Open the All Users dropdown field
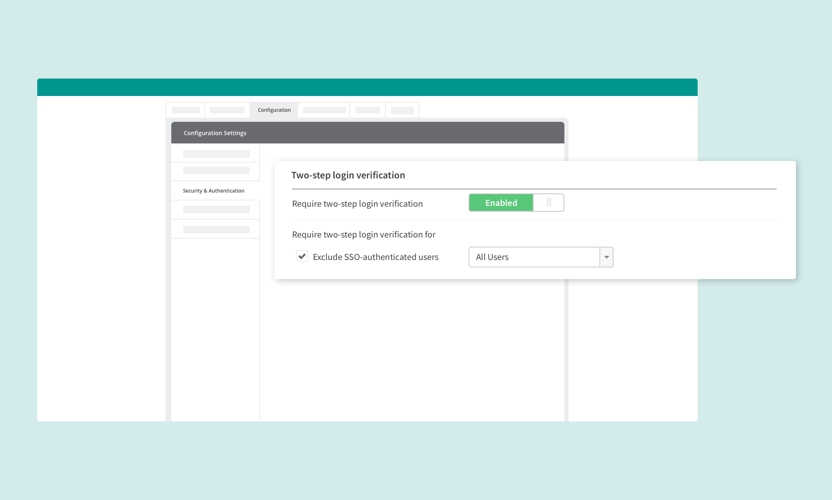Screen dimensions: 832x500 pos(534,257)
